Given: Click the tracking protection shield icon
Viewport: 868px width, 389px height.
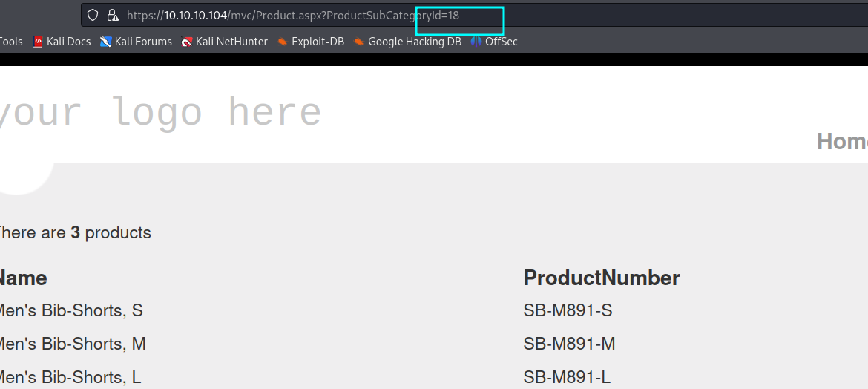Looking at the screenshot, I should pos(93,15).
